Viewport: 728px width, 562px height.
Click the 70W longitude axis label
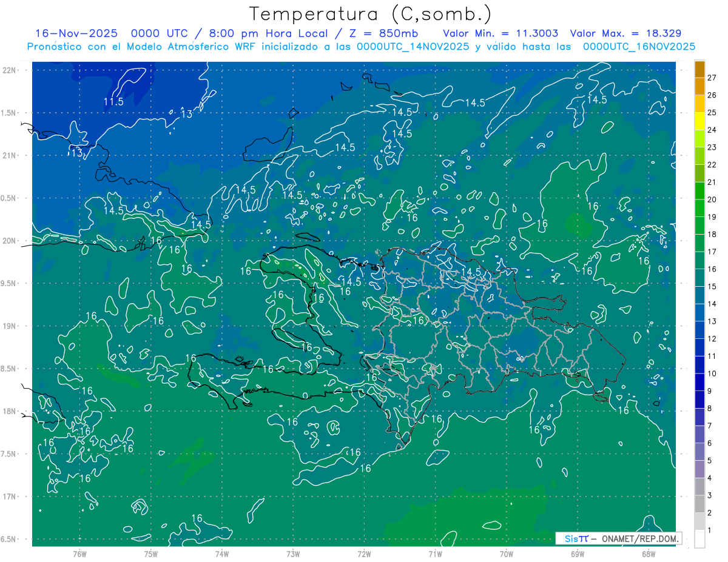(x=507, y=554)
